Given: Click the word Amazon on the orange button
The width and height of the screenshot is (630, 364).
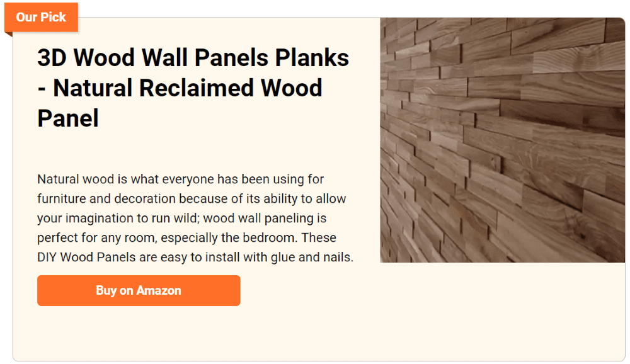Looking at the screenshot, I should point(159,290).
